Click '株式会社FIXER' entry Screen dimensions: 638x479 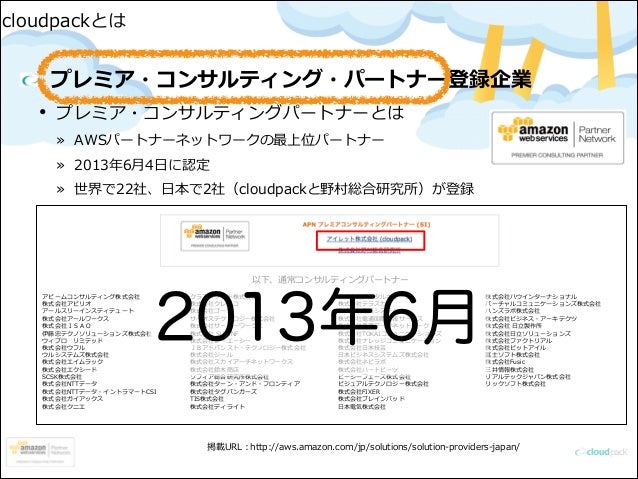pos(359,392)
